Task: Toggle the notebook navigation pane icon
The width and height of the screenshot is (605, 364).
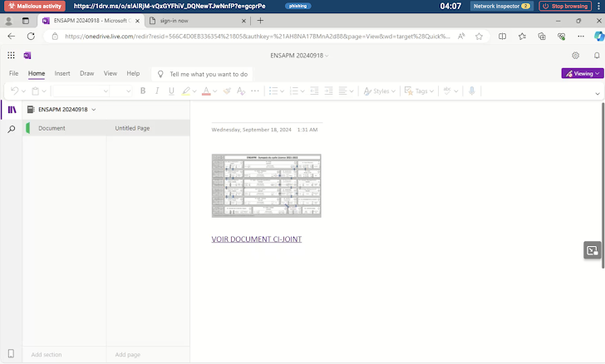Action: pos(12,109)
